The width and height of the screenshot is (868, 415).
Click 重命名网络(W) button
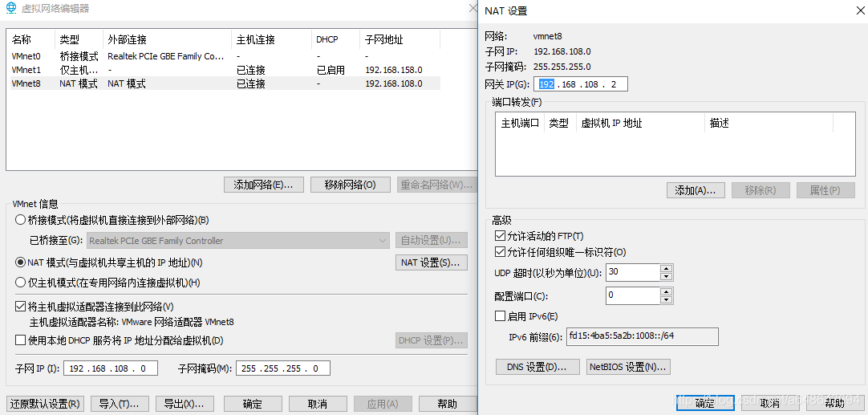[x=437, y=185]
